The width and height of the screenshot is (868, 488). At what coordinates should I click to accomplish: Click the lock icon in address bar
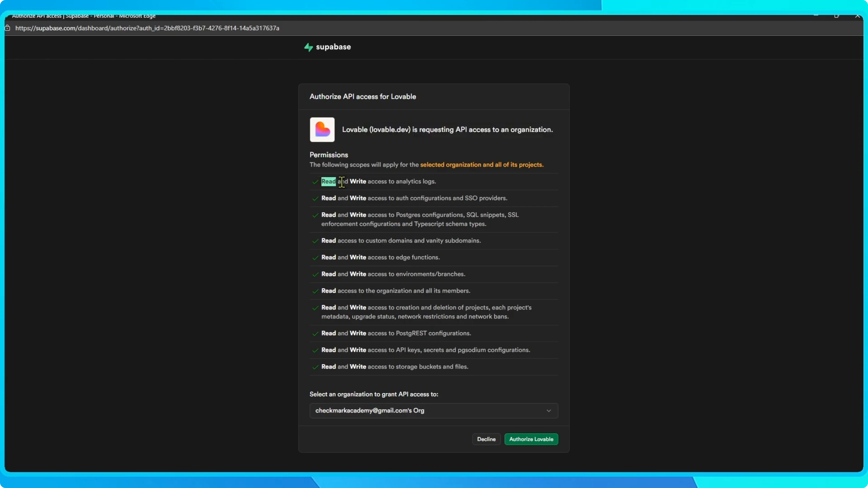(7, 28)
